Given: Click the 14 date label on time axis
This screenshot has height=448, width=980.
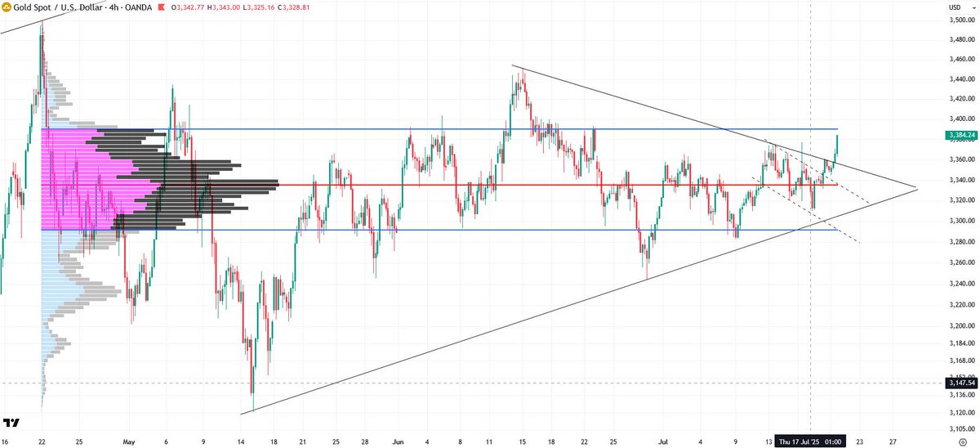Looking at the screenshot, I should pos(242,441).
